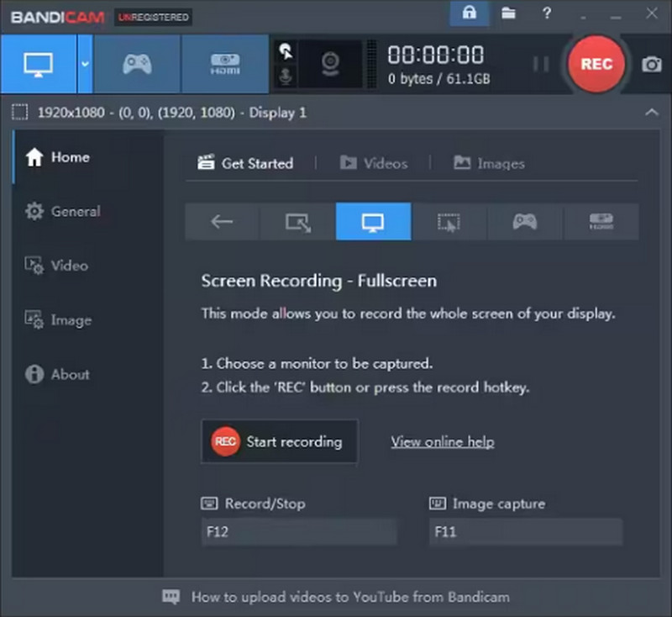This screenshot has width=672, height=617.
Task: Select Fullscreen recording mode icon
Action: pos(373,222)
